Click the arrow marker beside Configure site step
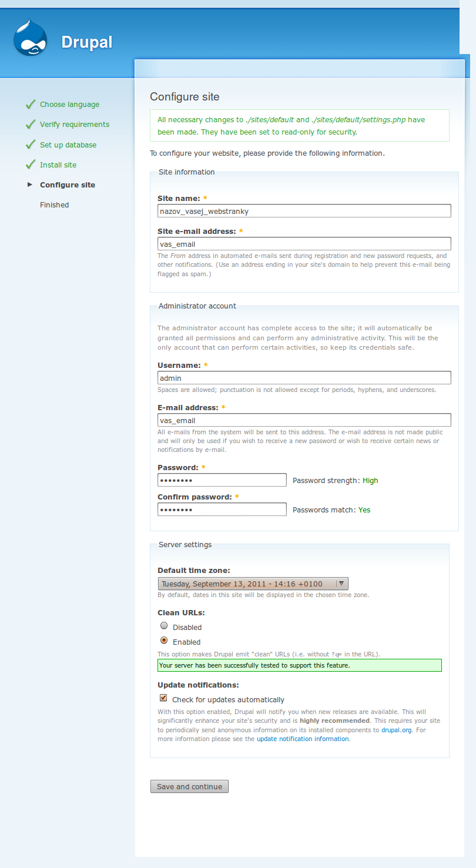The image size is (476, 868). tap(30, 185)
